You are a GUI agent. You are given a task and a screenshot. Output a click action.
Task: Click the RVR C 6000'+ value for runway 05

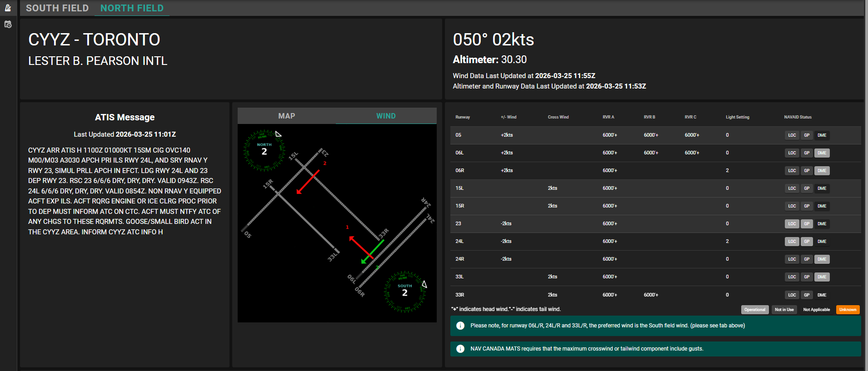coord(692,135)
